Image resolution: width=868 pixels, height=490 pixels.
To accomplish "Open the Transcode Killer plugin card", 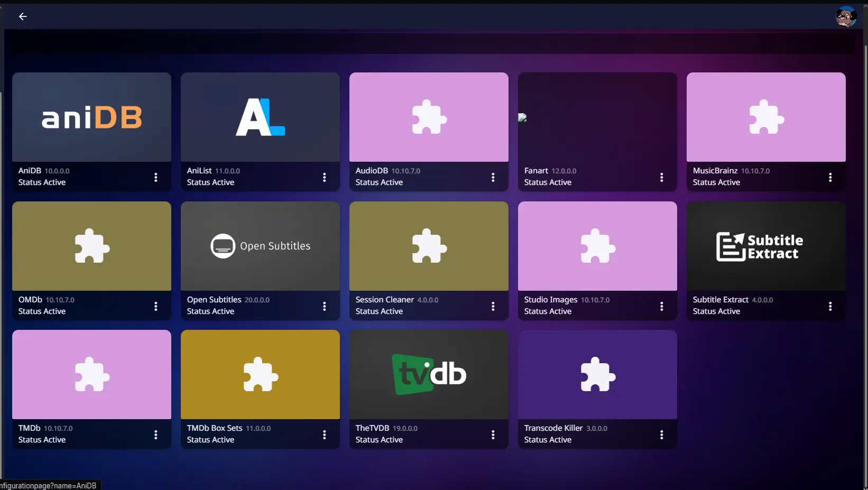I will (x=597, y=374).
